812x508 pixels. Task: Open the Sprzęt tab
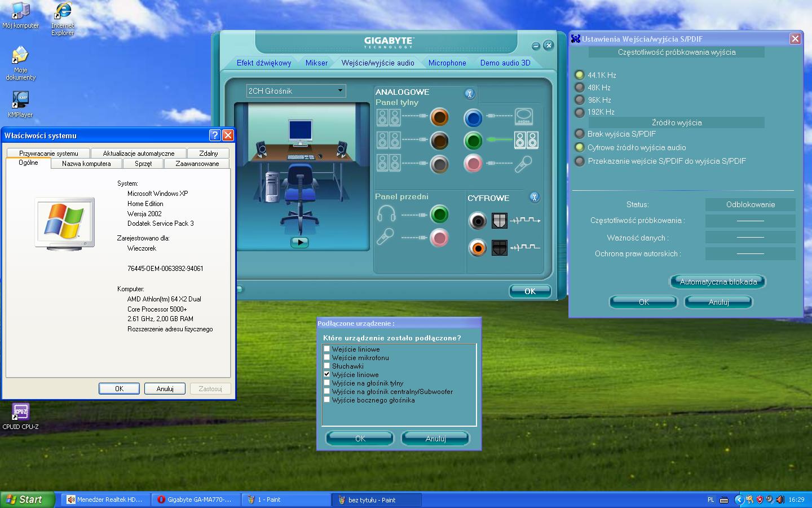coord(143,164)
